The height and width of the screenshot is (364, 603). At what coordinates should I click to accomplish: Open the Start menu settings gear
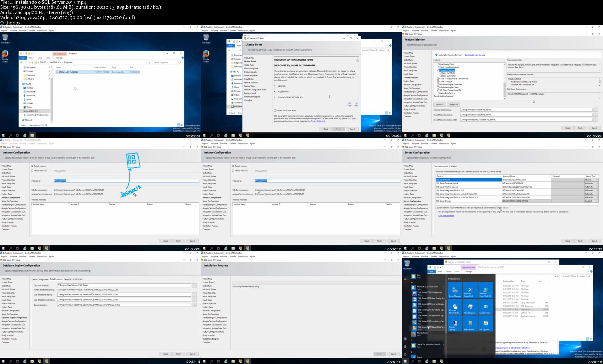[405, 346]
